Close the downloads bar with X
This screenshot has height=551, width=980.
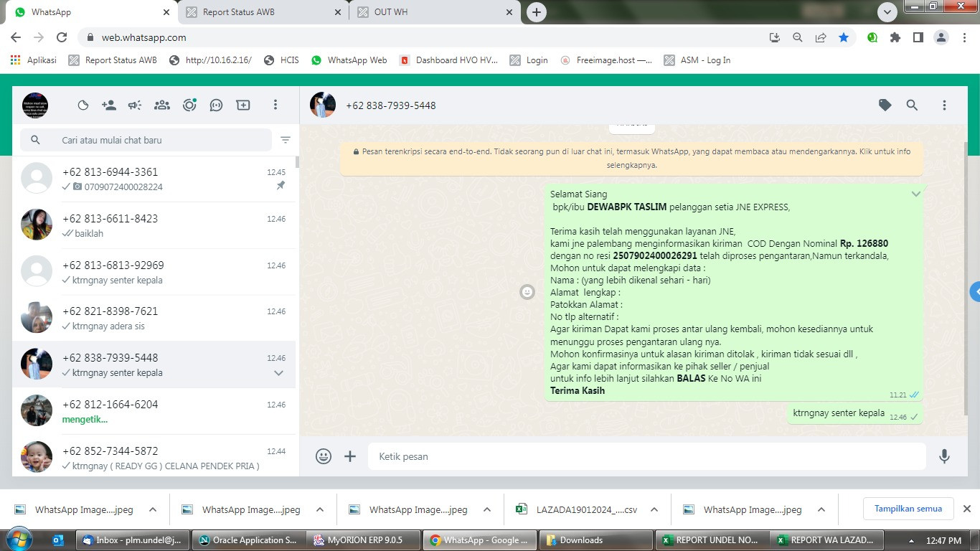(x=966, y=509)
